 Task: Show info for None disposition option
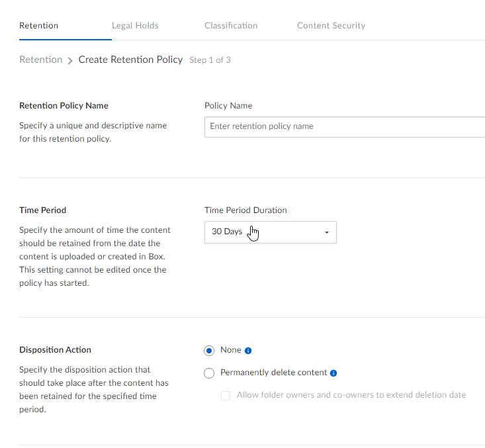point(248,351)
